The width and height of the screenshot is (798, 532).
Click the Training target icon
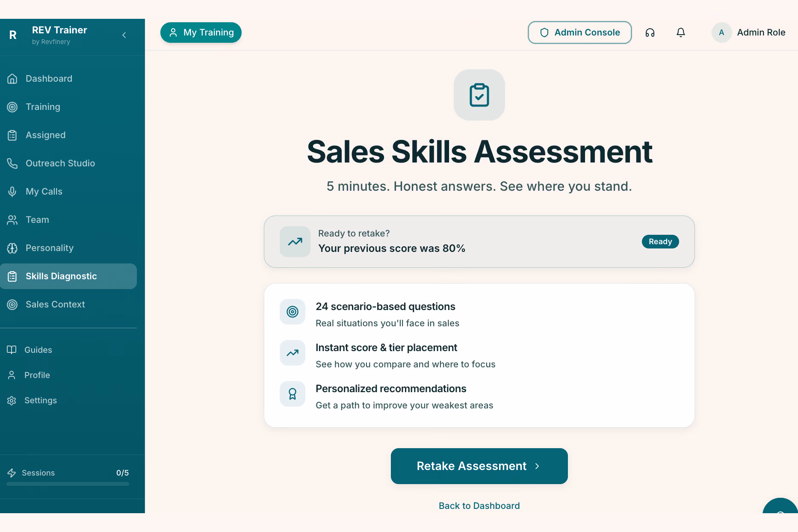click(12, 107)
